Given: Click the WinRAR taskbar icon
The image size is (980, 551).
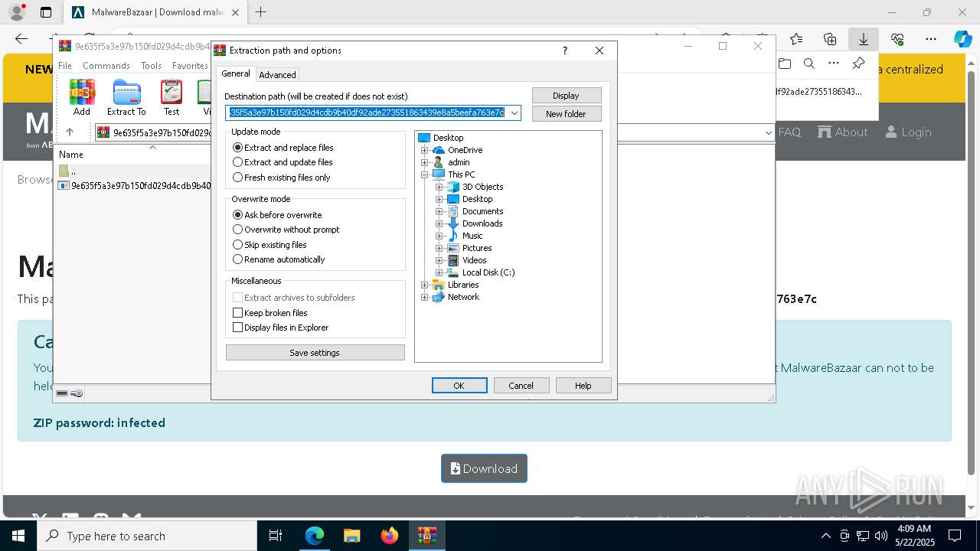Looking at the screenshot, I should point(426,536).
